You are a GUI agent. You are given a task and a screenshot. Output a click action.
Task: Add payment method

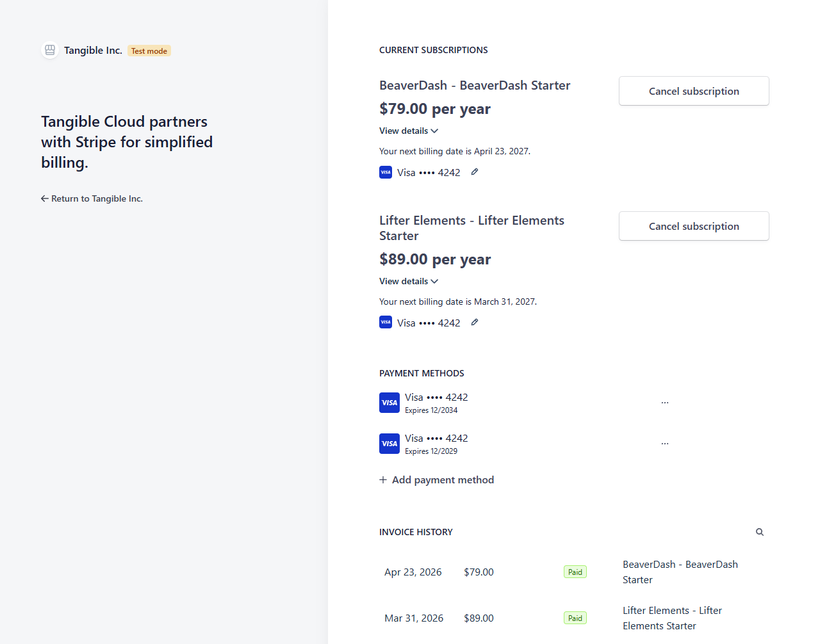point(436,479)
